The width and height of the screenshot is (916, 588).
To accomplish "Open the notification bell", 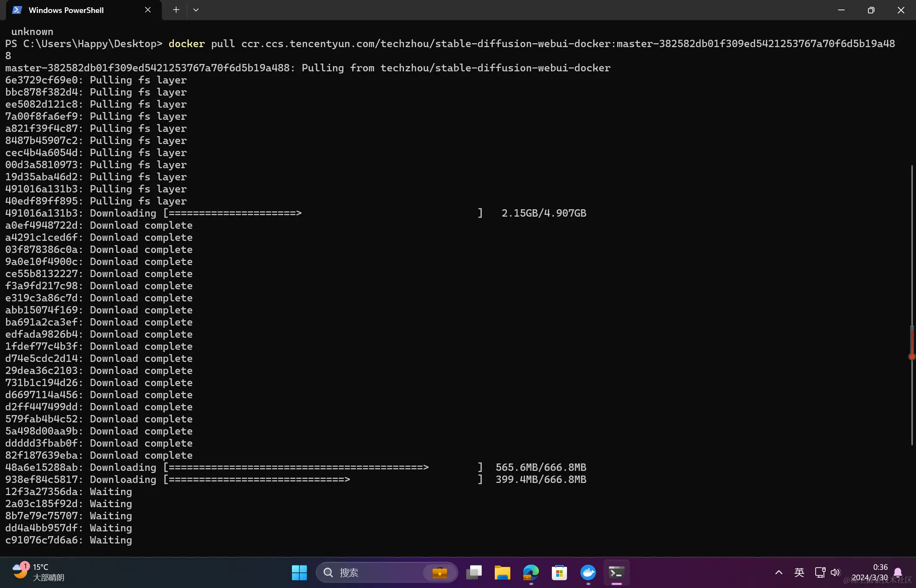I will [898, 572].
